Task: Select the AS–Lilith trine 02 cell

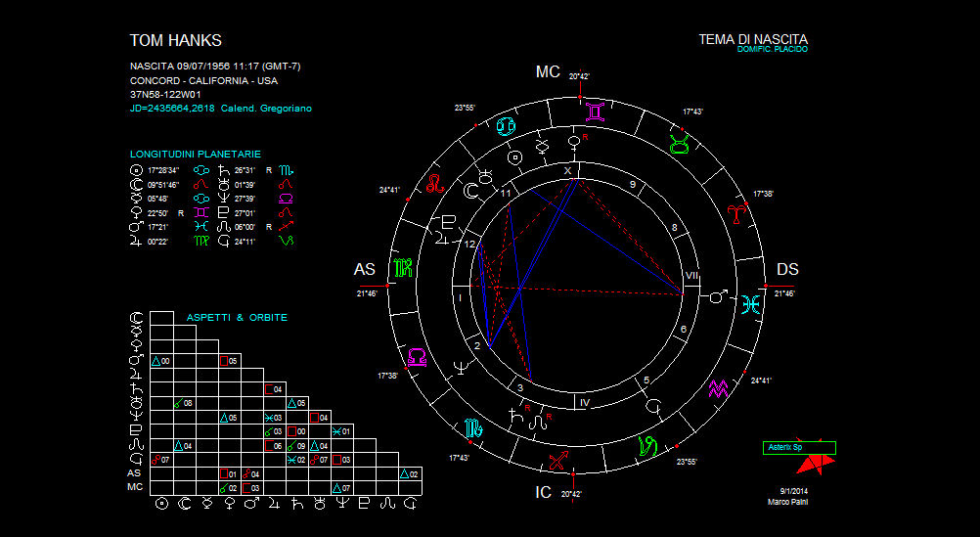Action: point(410,473)
